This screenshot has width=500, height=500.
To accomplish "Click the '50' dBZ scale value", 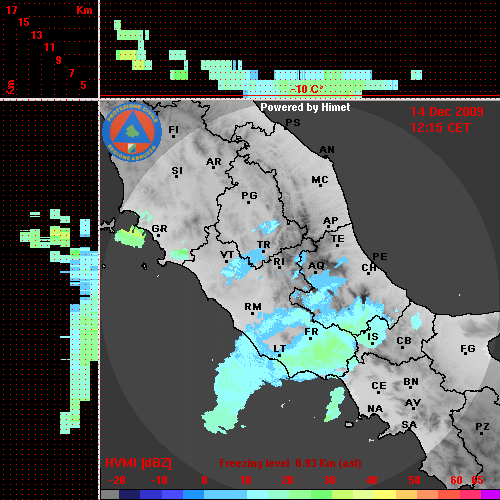I will 414,480.
